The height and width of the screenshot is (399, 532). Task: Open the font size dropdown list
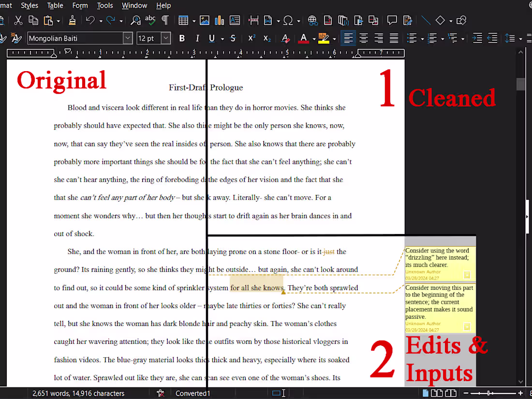pyautogui.click(x=166, y=39)
